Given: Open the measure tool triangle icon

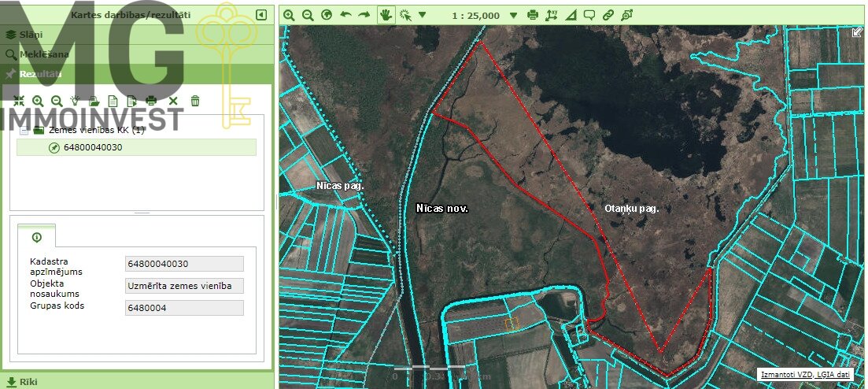Looking at the screenshot, I should coord(570,15).
